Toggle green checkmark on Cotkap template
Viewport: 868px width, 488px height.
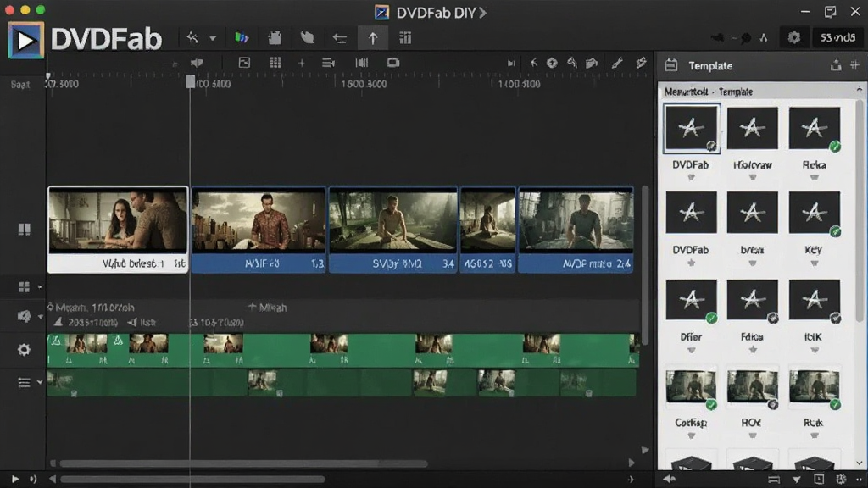[x=711, y=405]
